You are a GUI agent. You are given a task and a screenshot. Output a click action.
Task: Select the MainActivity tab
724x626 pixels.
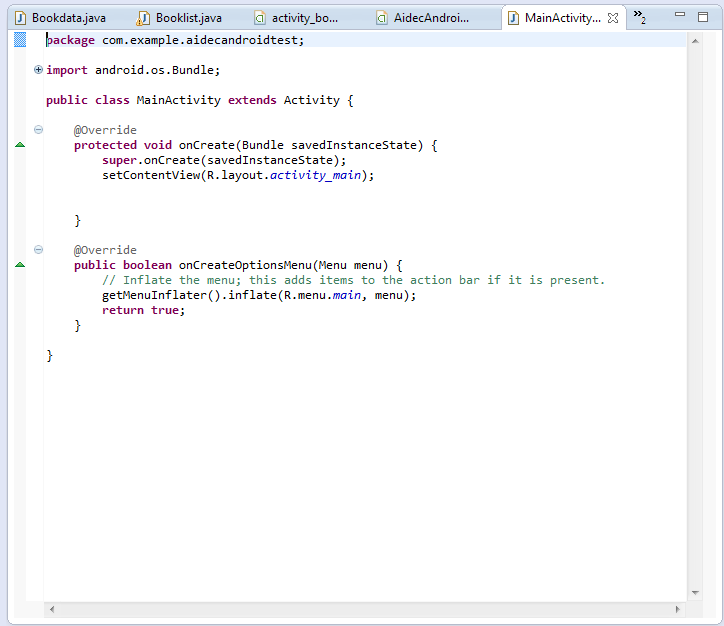coord(563,18)
